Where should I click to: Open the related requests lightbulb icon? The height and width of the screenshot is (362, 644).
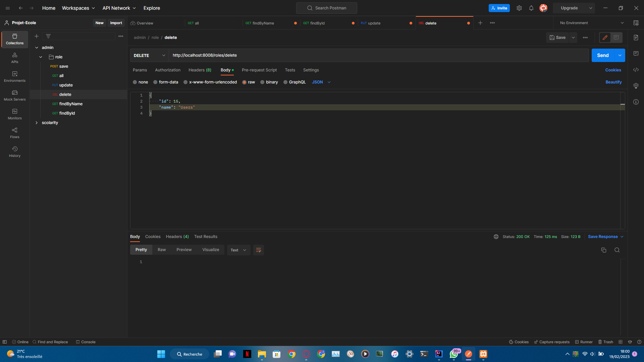click(x=636, y=86)
